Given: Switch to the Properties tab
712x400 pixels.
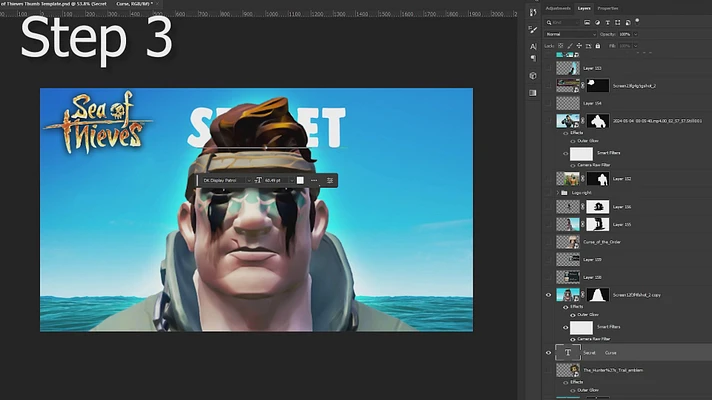Looking at the screenshot, I should pos(608,8).
